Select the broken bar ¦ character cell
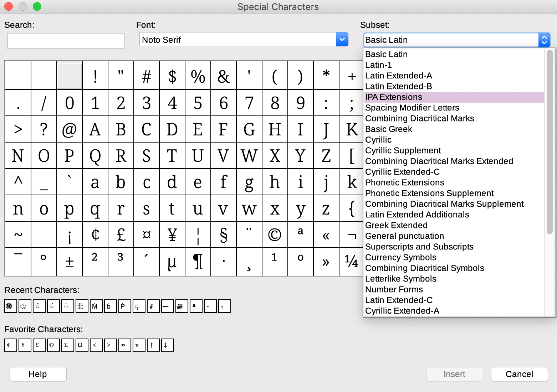 click(x=198, y=235)
